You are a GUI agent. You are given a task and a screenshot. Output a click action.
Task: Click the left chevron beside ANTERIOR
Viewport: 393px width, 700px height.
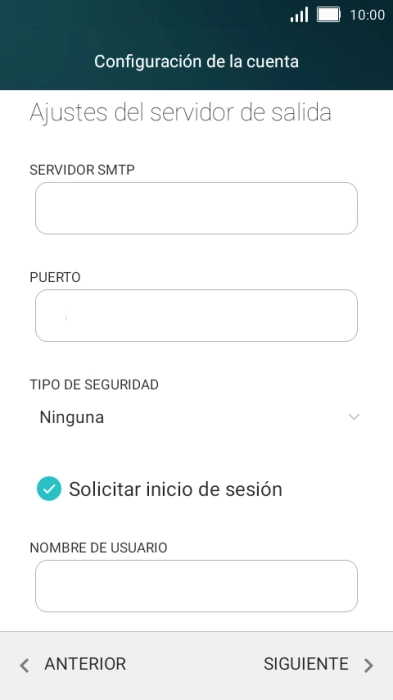tap(25, 665)
